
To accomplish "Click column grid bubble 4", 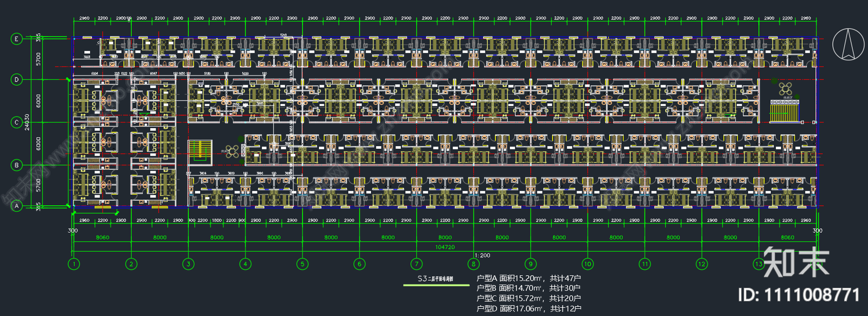I will tap(245, 264).
